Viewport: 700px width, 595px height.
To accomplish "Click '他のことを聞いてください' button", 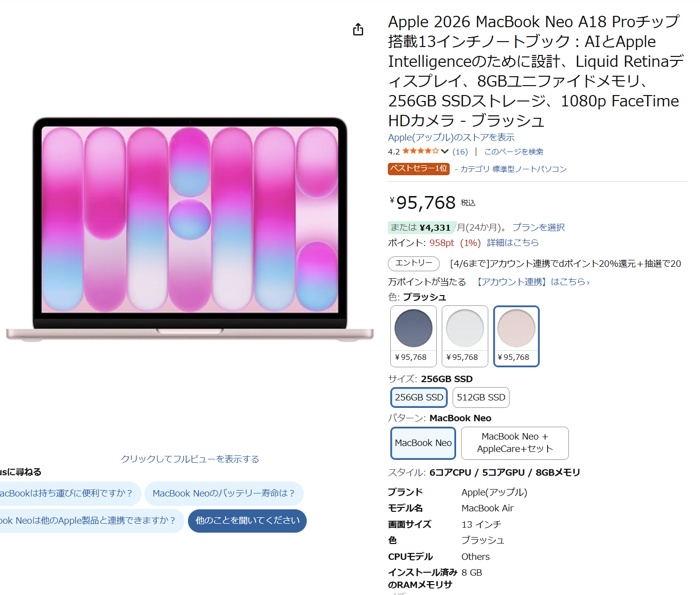I will (x=247, y=521).
